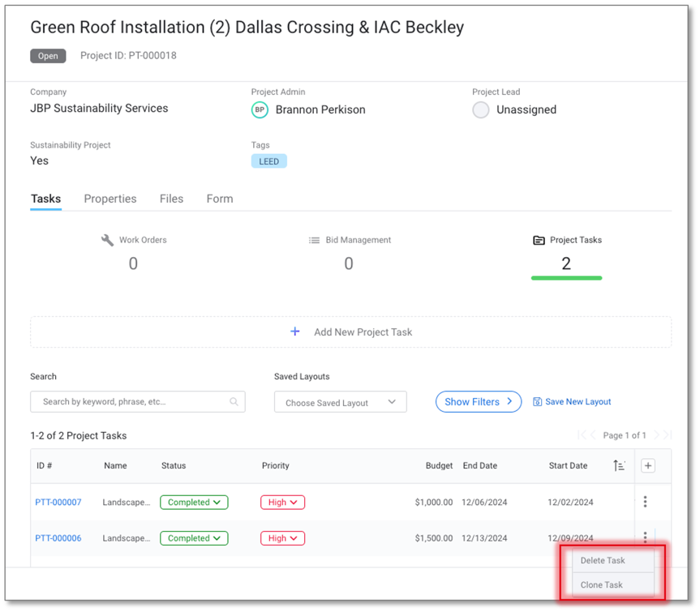Click the Project Tasks folder icon

(539, 240)
